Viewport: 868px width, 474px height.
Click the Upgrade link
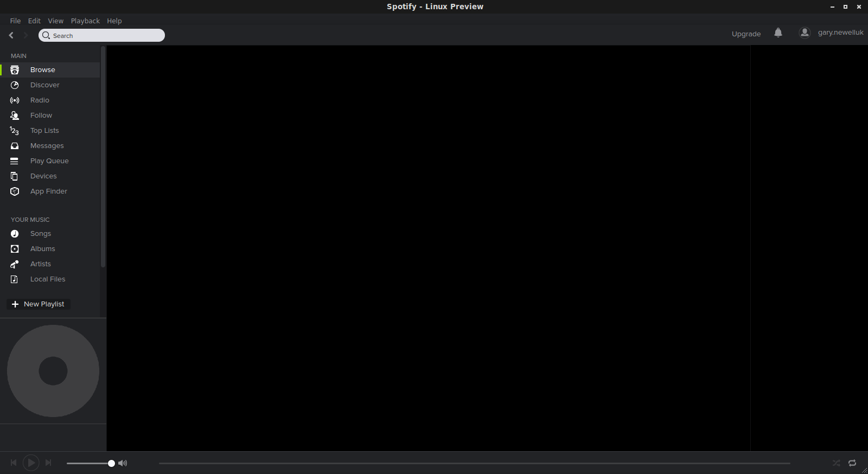(746, 34)
